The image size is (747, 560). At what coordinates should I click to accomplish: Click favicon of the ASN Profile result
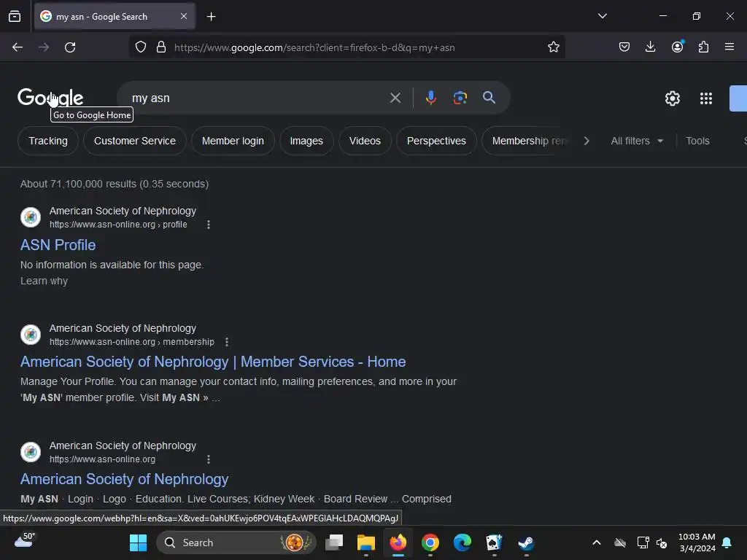click(31, 217)
